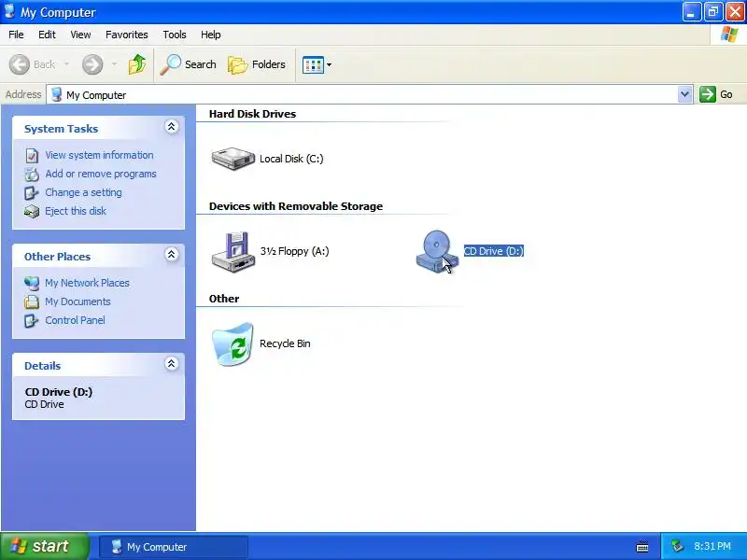Click the Details header text

42,366
